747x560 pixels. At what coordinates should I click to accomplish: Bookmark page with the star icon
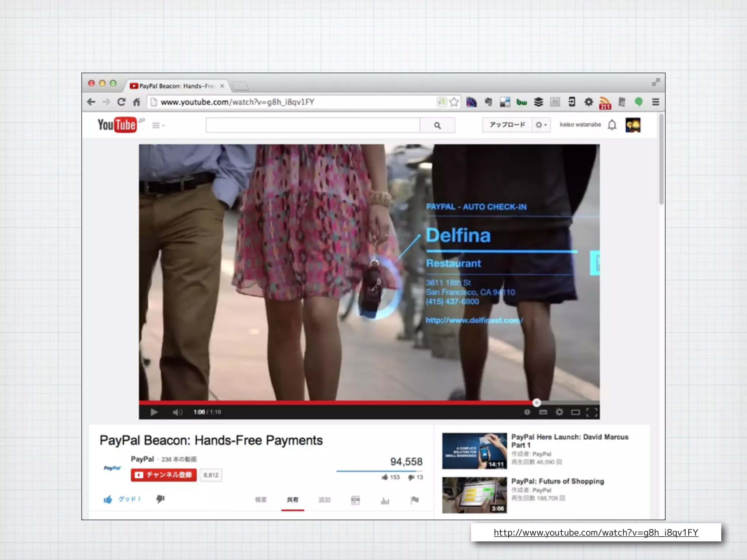pos(454,102)
